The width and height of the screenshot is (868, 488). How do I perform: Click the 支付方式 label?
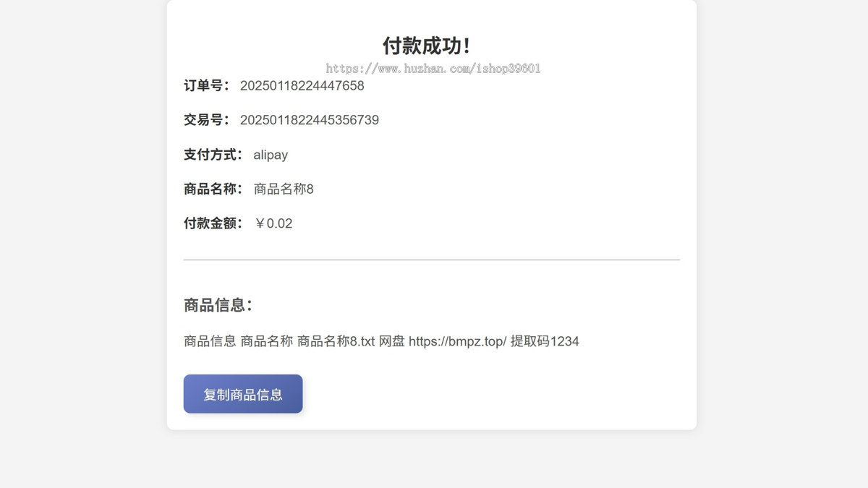(213, 155)
